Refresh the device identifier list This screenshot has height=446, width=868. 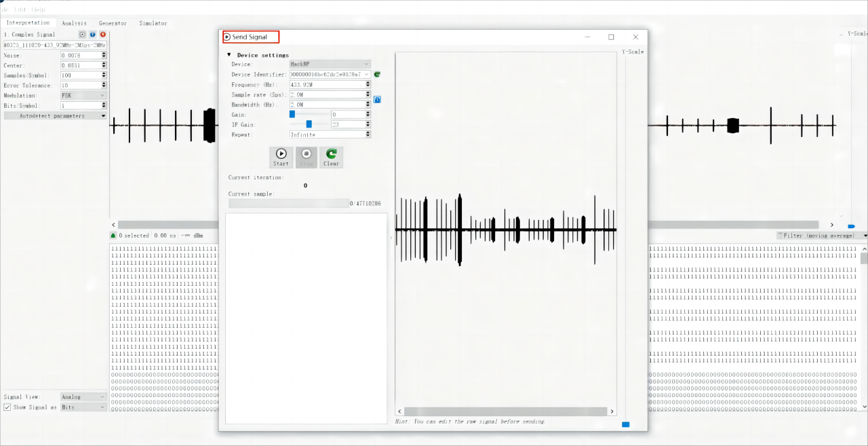[x=377, y=74]
